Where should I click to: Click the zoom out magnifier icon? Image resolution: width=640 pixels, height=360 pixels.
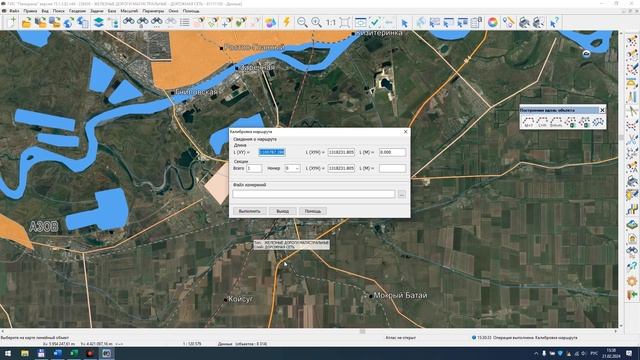[x=302, y=22]
